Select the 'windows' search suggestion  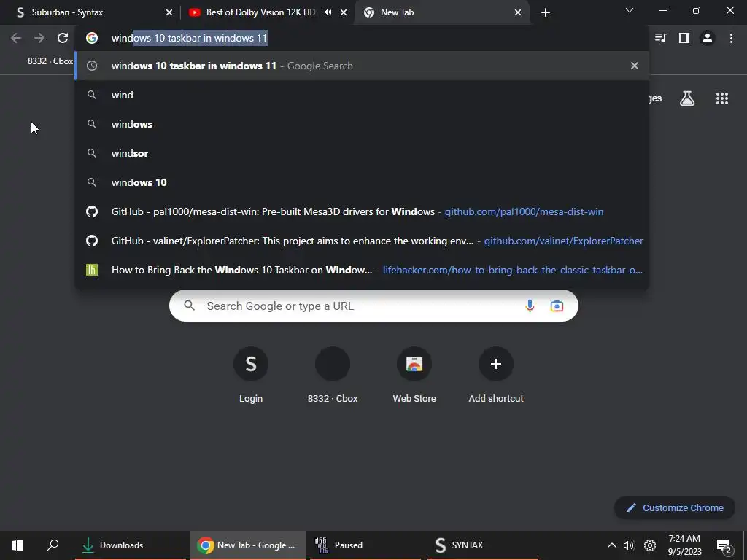pyautogui.click(x=362, y=124)
